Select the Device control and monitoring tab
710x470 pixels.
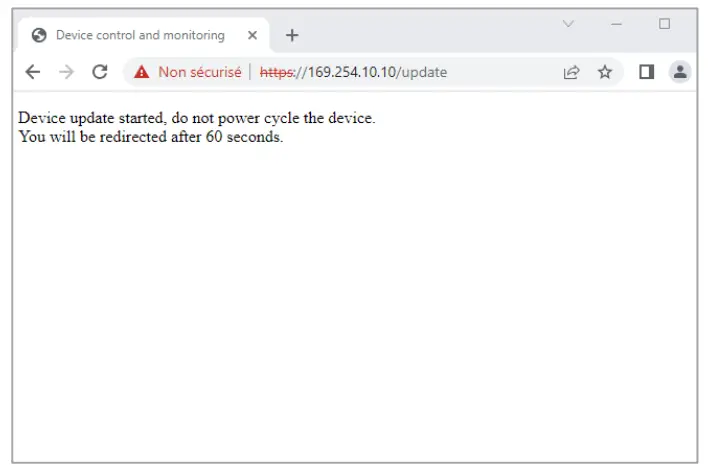coord(140,35)
